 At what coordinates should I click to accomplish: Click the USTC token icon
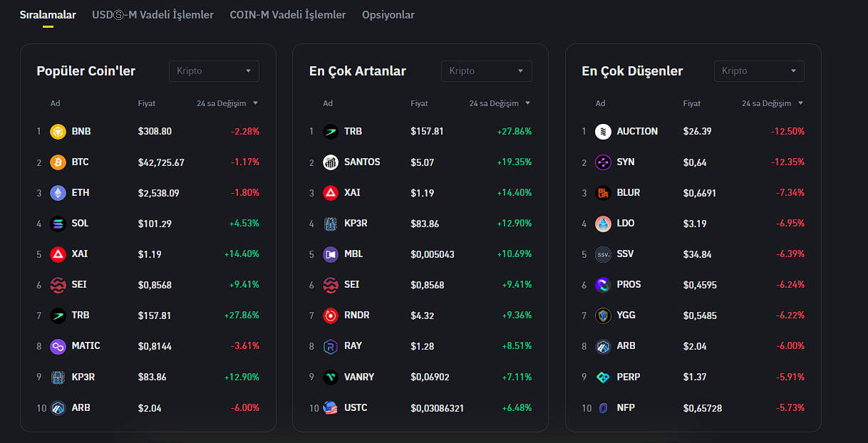pos(331,408)
